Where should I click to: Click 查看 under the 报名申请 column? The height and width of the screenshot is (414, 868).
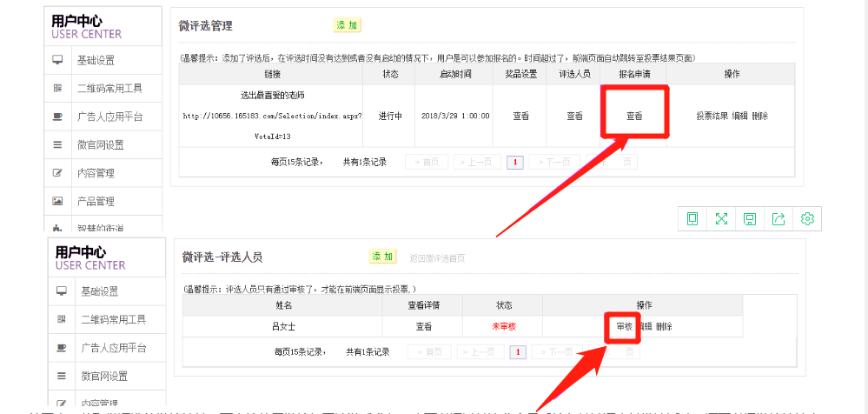(x=634, y=117)
